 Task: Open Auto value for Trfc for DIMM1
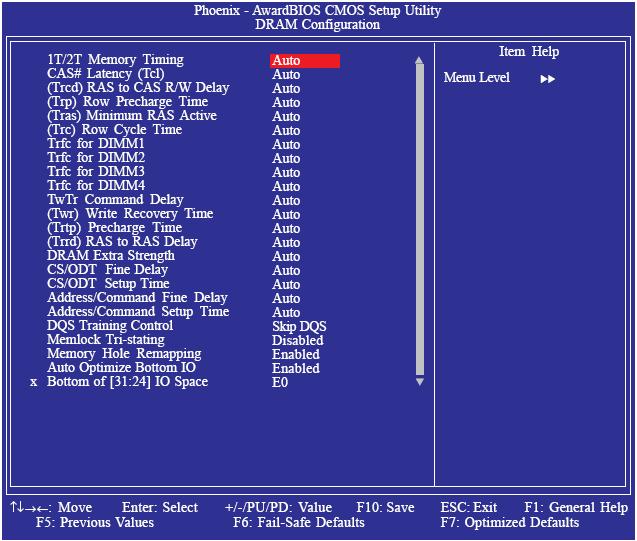click(286, 145)
